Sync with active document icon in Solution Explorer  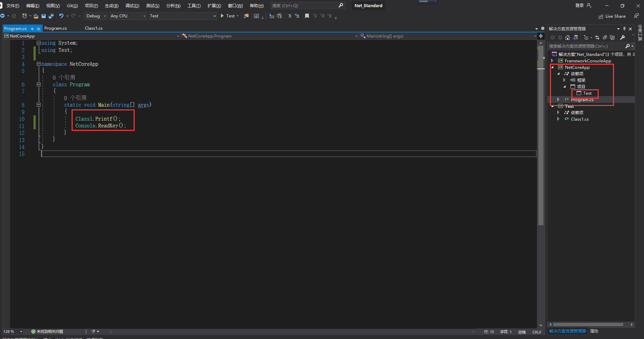click(x=597, y=37)
